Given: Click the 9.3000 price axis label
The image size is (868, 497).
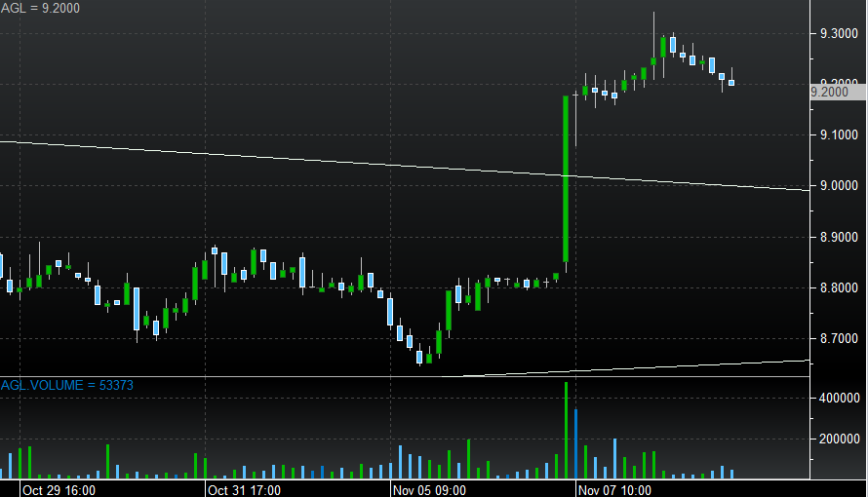Looking at the screenshot, I should click(840, 34).
